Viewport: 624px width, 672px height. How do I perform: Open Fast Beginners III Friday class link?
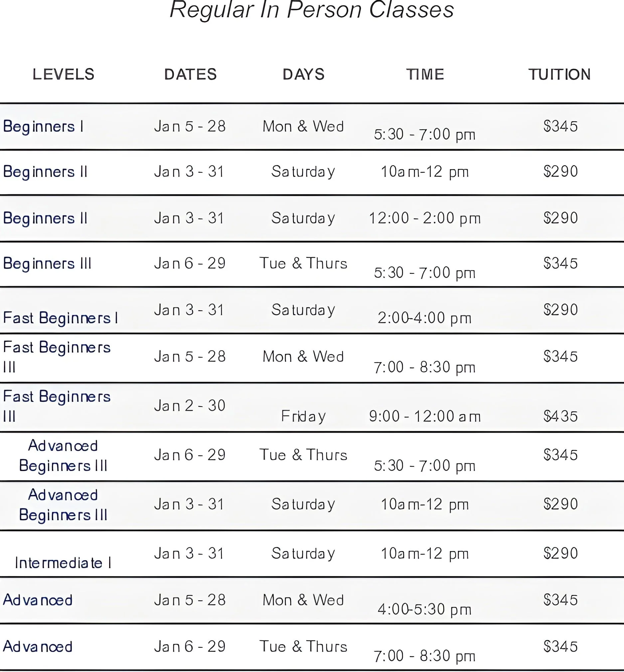(x=57, y=406)
